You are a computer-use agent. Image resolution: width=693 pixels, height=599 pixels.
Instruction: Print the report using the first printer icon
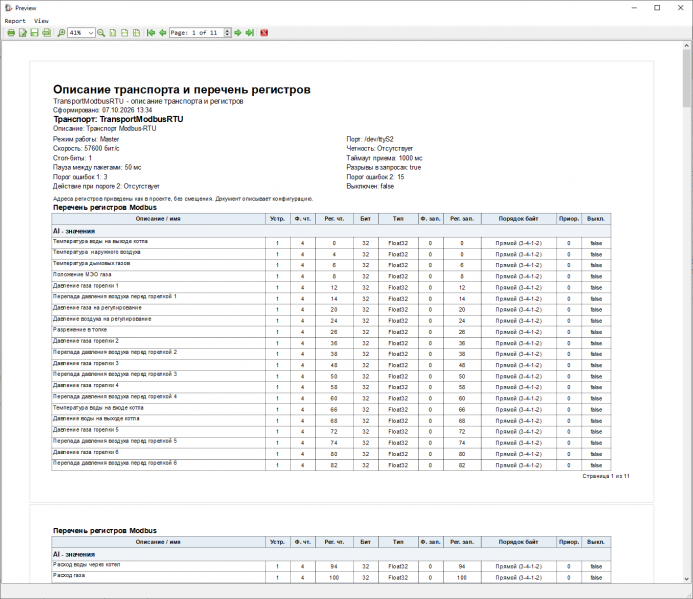tap(11, 33)
